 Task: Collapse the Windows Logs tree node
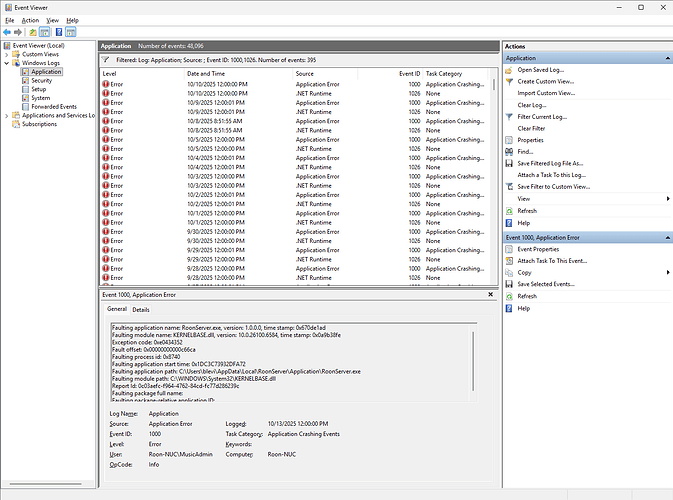tap(5, 63)
